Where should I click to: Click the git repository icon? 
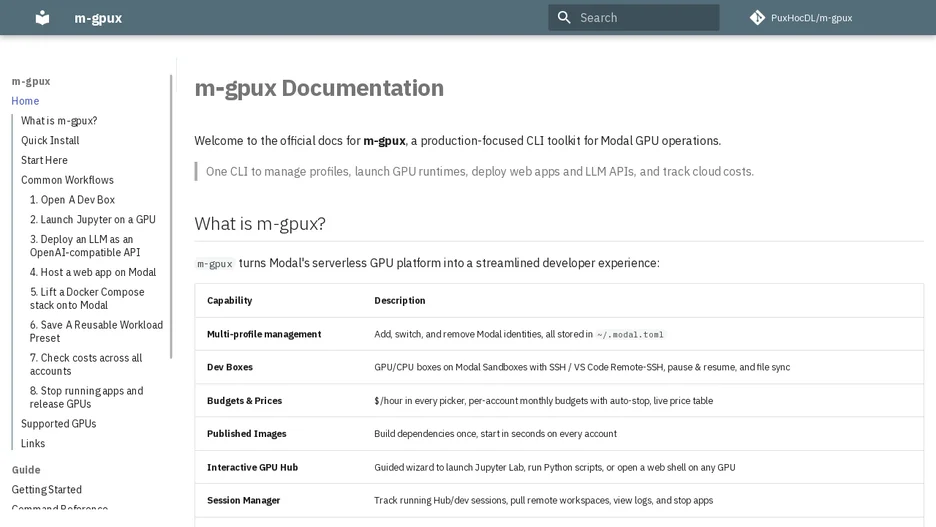pyautogui.click(x=757, y=18)
